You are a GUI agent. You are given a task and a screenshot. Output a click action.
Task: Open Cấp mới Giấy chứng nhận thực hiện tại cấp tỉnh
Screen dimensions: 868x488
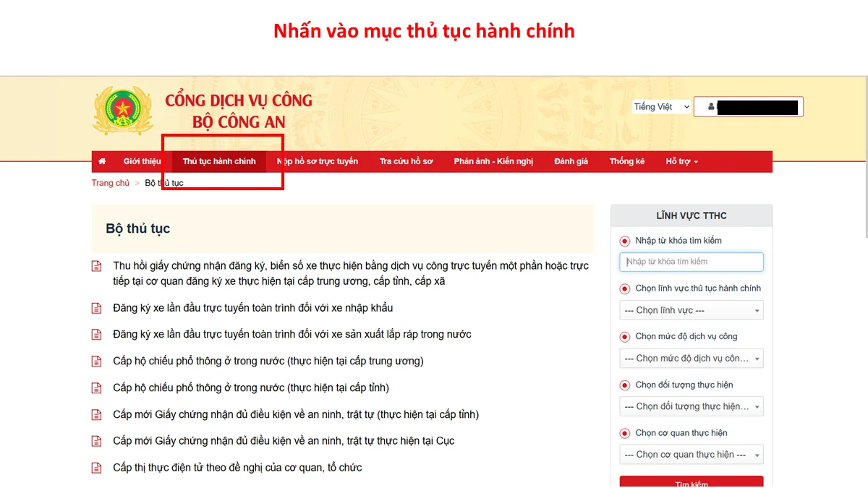tap(296, 414)
